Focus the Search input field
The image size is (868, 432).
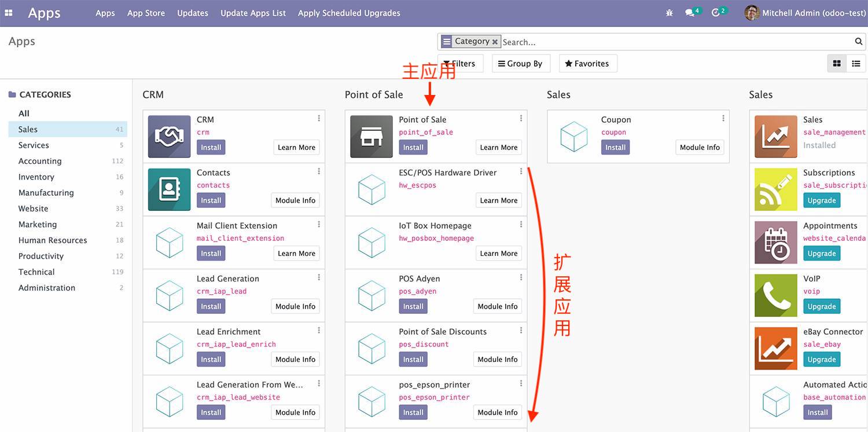point(677,42)
